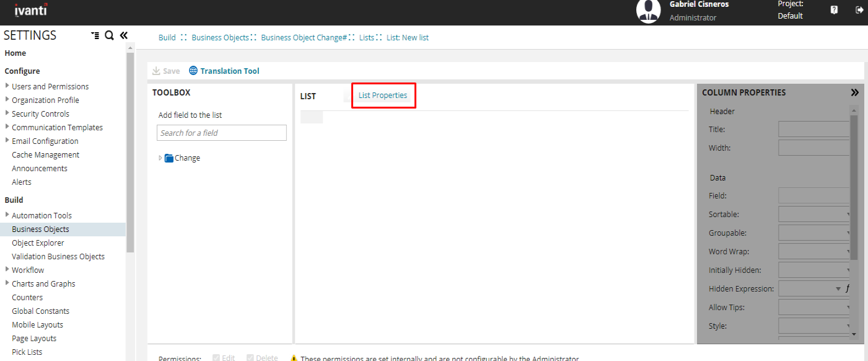
Task: Click the help question mark icon
Action: (x=834, y=10)
